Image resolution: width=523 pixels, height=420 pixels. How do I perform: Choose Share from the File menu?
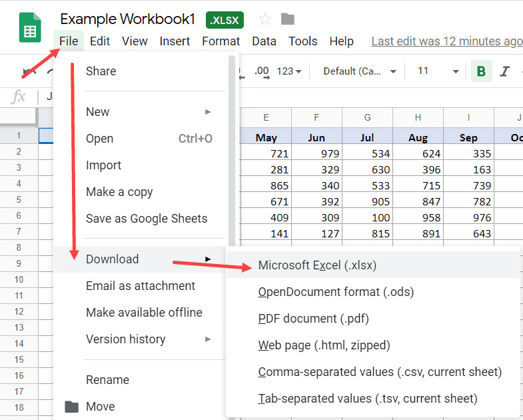tap(141, 71)
